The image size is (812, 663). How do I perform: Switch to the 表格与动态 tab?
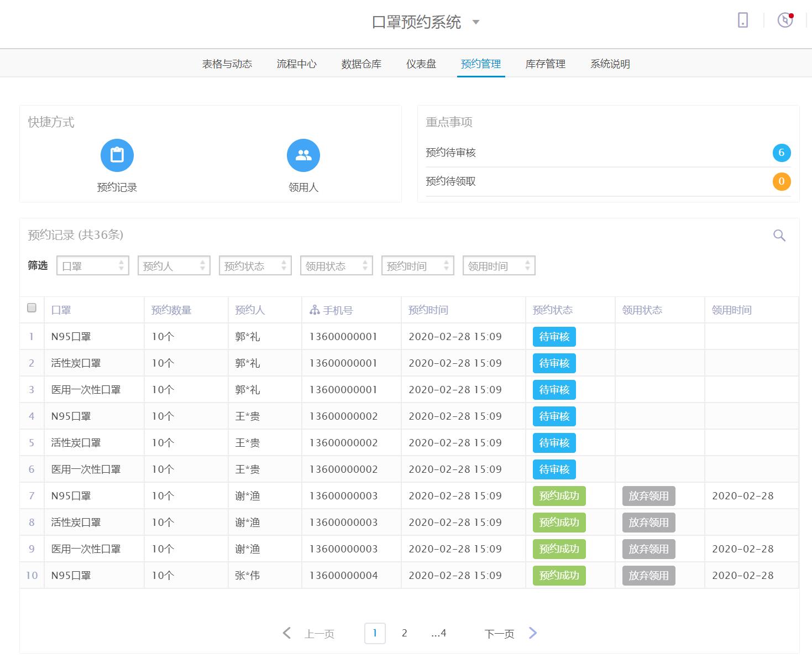pos(227,64)
